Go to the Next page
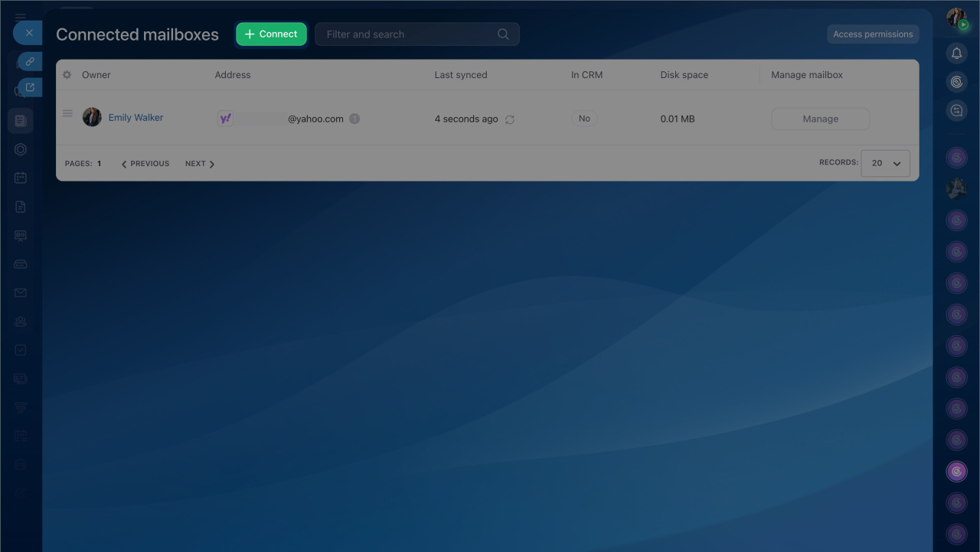Image resolution: width=980 pixels, height=552 pixels. pyautogui.click(x=199, y=164)
